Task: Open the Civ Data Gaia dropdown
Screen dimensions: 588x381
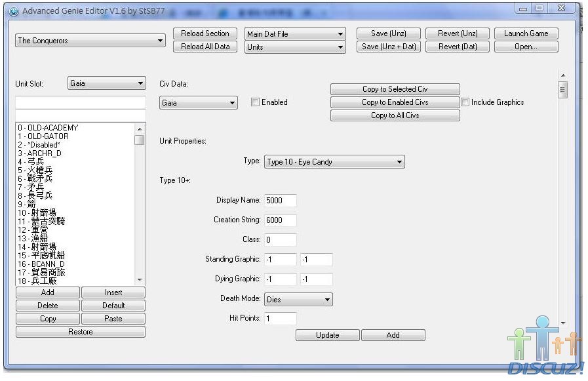Action: click(199, 103)
